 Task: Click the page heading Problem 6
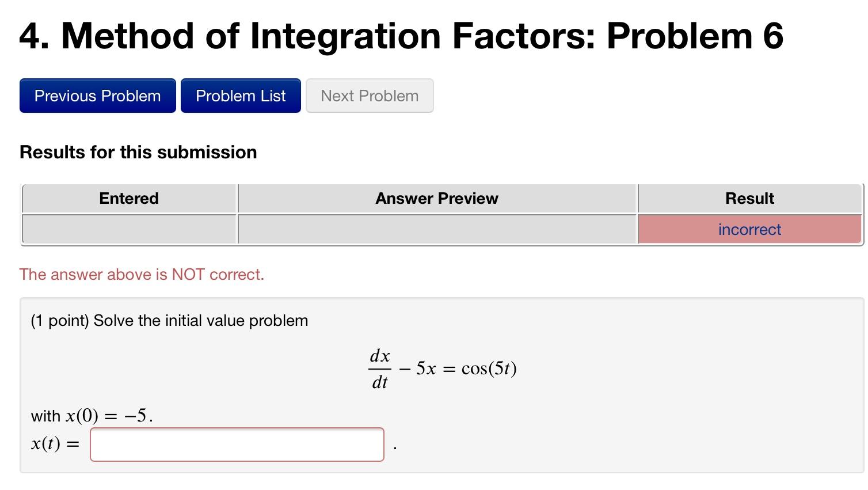point(401,36)
